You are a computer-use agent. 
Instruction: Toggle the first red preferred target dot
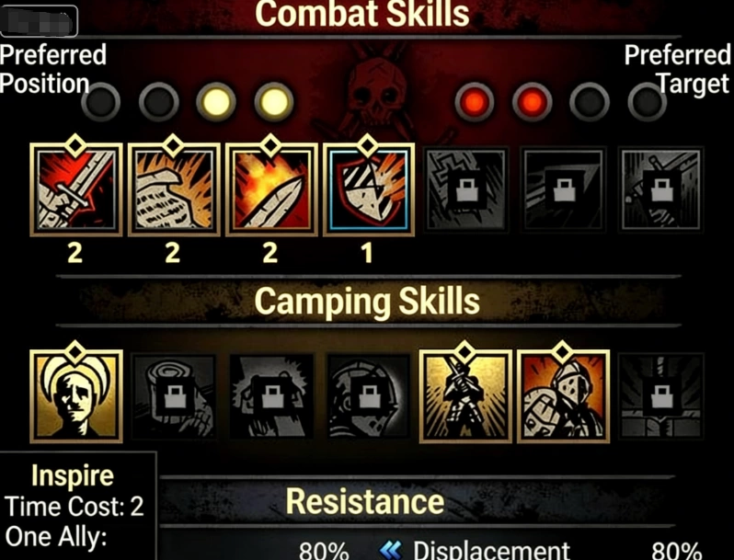pos(475,101)
